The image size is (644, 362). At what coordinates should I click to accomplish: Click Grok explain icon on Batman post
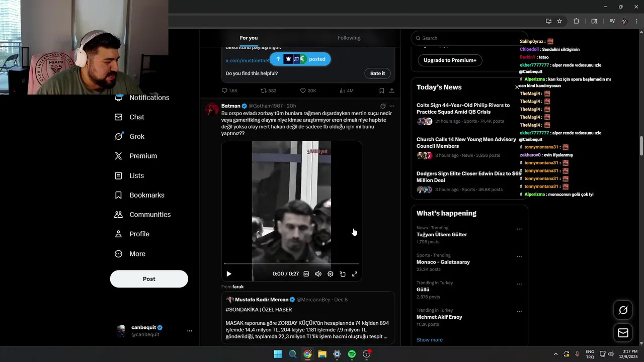point(383,106)
